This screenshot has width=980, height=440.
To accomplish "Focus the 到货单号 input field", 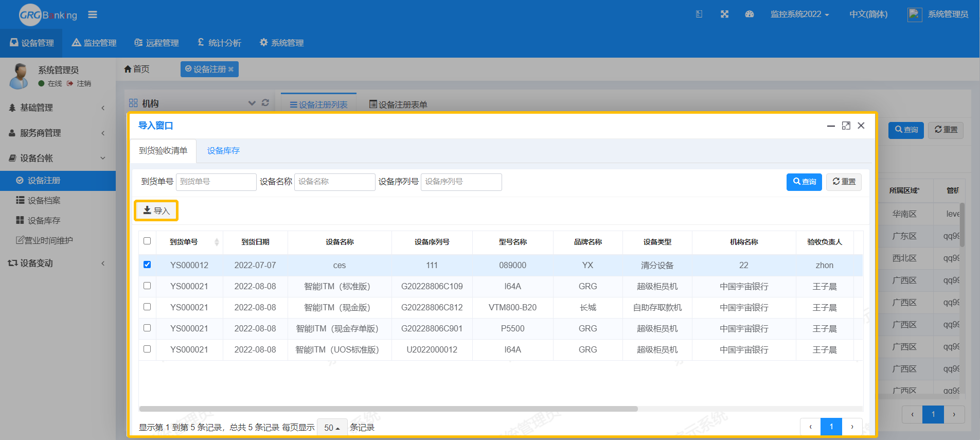I will 216,182.
